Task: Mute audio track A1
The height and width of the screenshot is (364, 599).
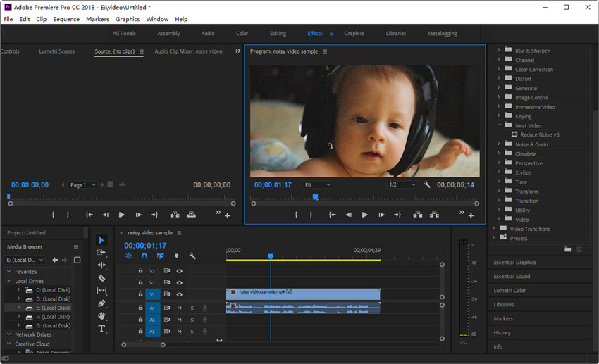Action: [x=179, y=308]
